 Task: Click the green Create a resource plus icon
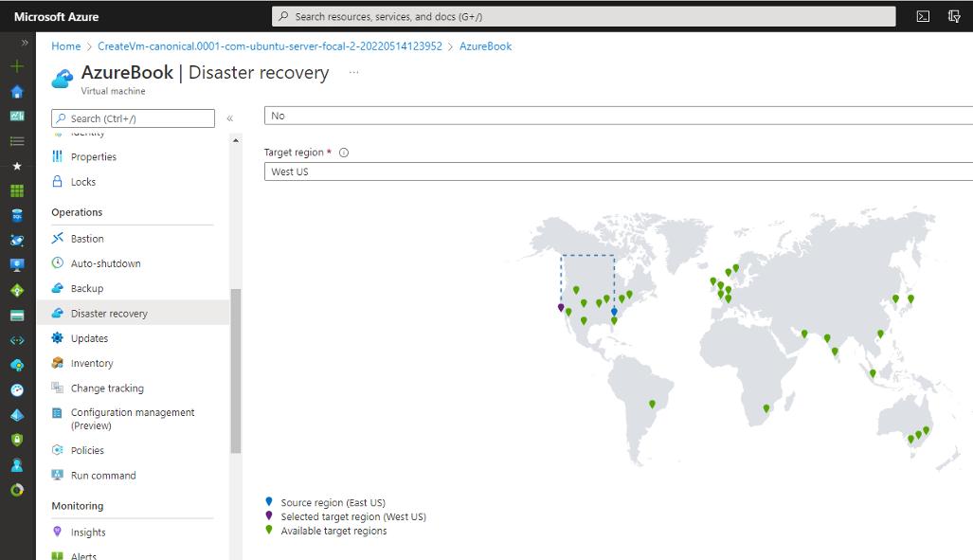pyautogui.click(x=17, y=66)
